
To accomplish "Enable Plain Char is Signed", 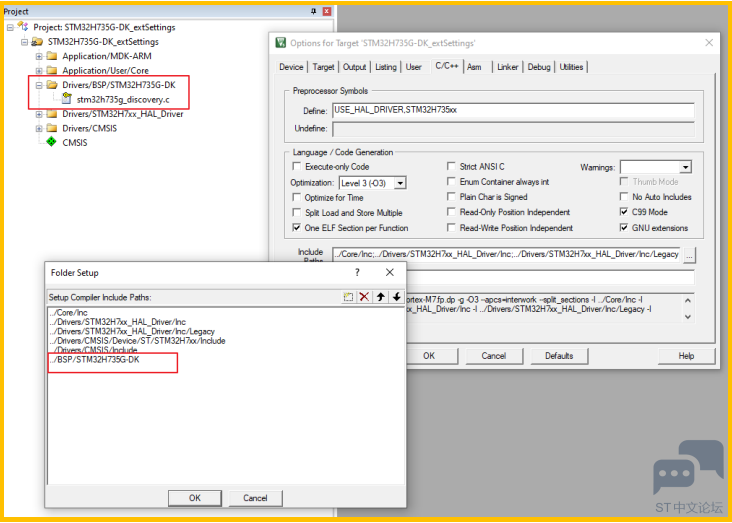I will (x=451, y=197).
